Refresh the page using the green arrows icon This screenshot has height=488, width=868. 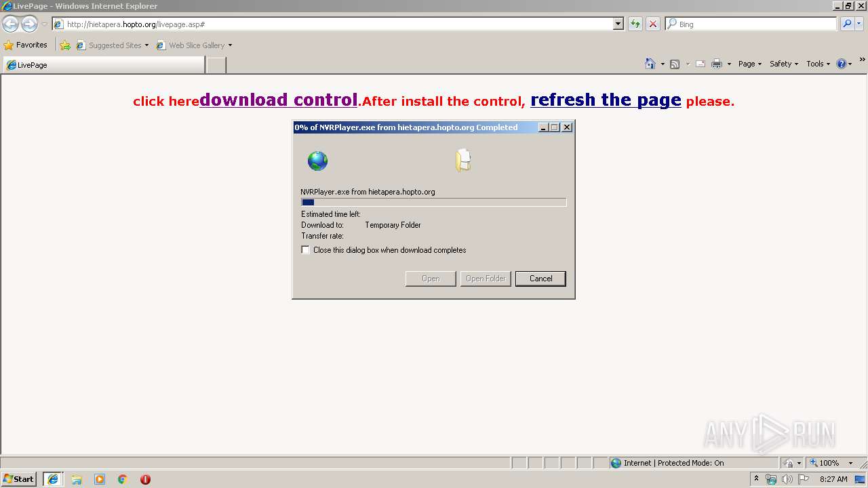[635, 24]
